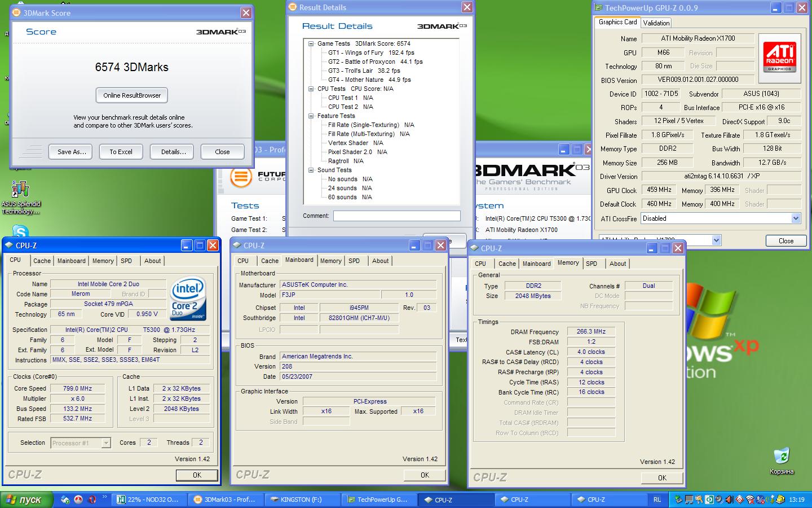Open the Mainboard tab in right CPU-Z window

pos(536,264)
